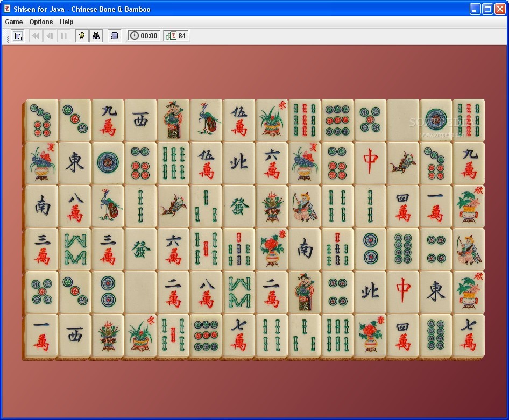
Task: Choose the 六萬 tile beside the 北 tile
Action: click(x=272, y=163)
